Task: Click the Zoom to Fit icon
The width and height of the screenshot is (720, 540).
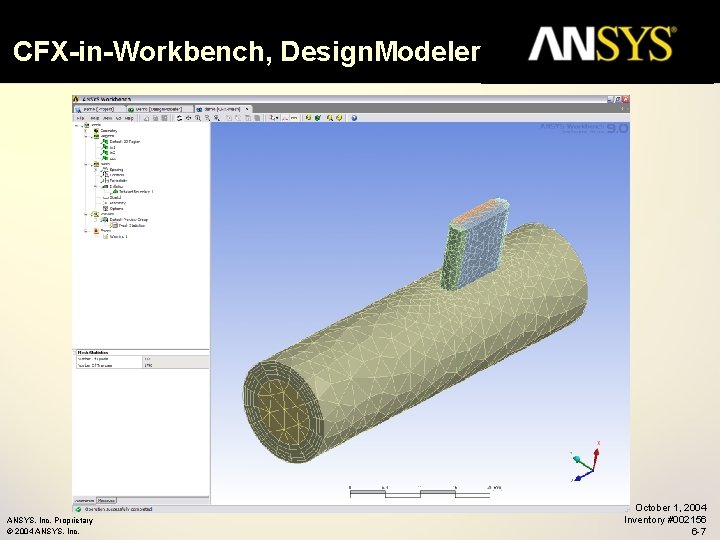Action: point(217,118)
